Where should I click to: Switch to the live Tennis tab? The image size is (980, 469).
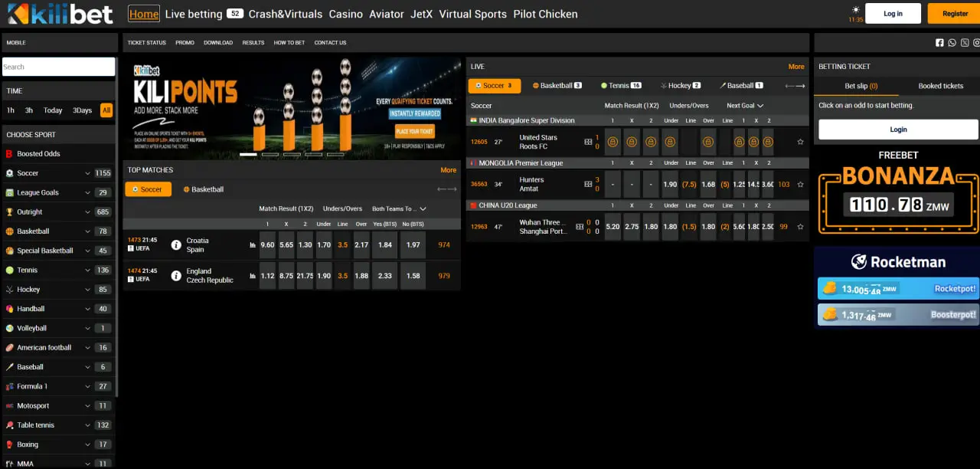(621, 86)
